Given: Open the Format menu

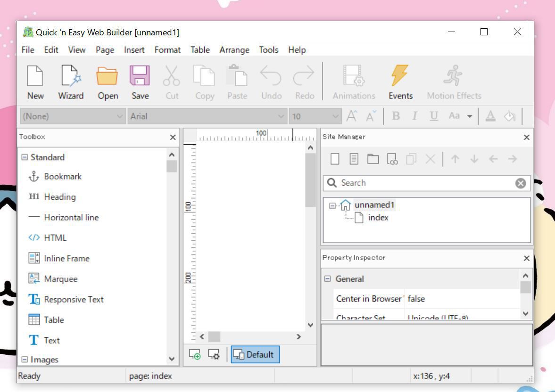Looking at the screenshot, I should [167, 50].
